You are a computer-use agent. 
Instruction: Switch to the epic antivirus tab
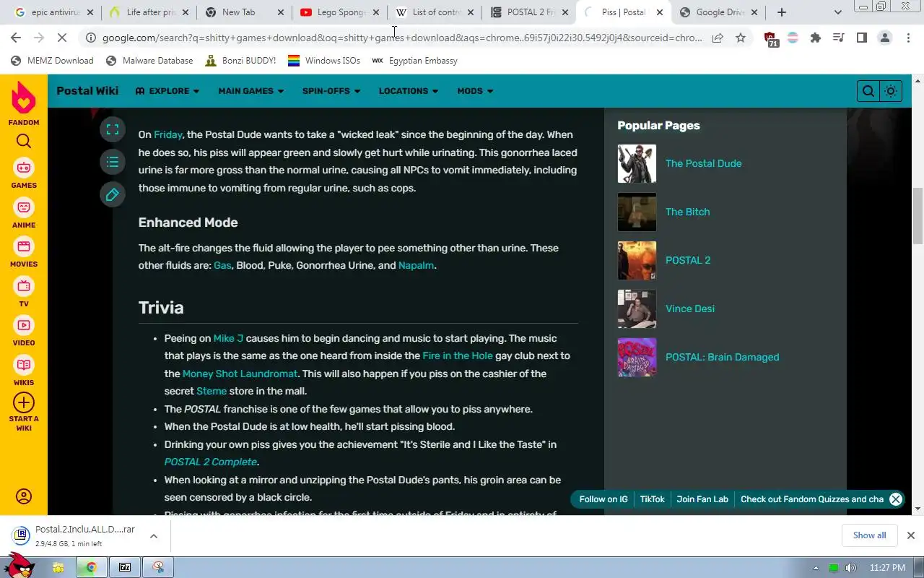(x=56, y=12)
